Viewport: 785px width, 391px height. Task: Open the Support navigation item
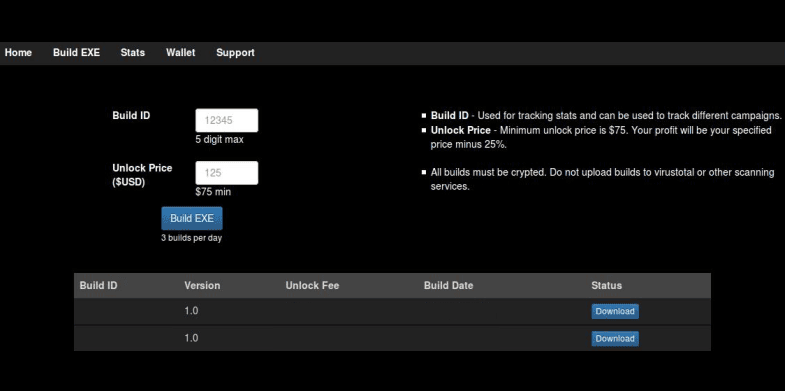pyautogui.click(x=235, y=53)
